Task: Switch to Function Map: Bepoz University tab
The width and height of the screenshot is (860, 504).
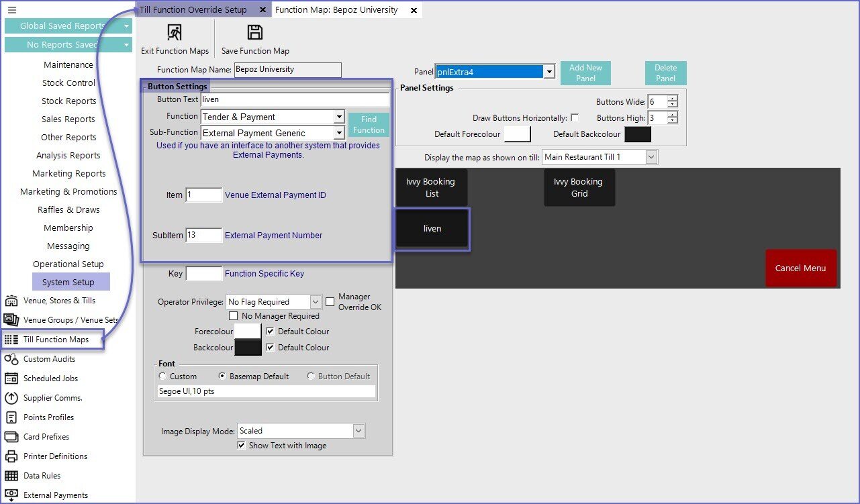Action: pyautogui.click(x=336, y=10)
